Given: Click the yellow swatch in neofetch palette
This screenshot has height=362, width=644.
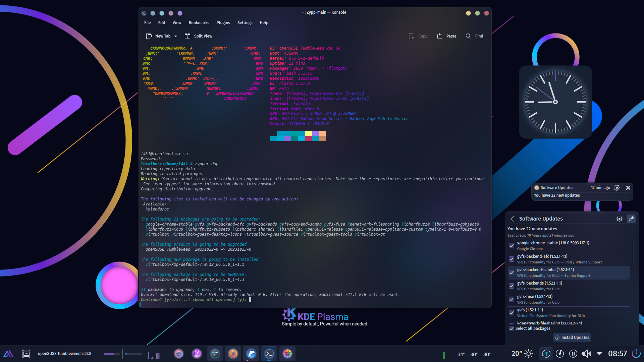Looking at the screenshot, I should pos(309,133).
